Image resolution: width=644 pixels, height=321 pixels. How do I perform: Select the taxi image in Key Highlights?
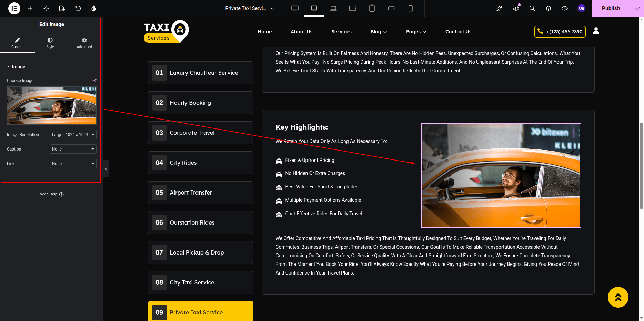501,176
